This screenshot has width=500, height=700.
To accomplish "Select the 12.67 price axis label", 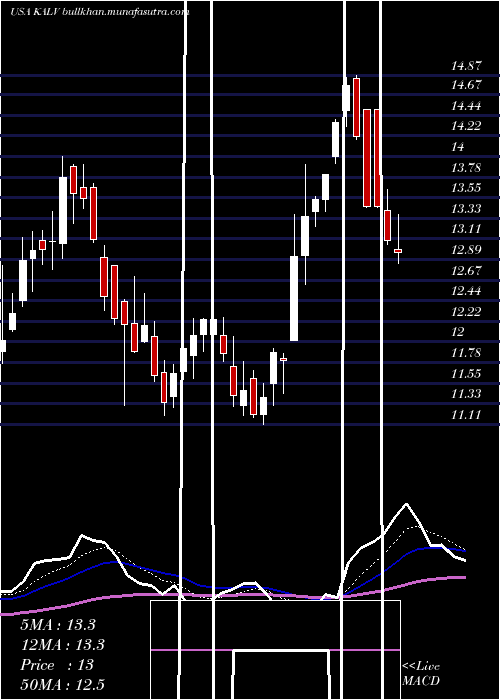I will (466, 271).
